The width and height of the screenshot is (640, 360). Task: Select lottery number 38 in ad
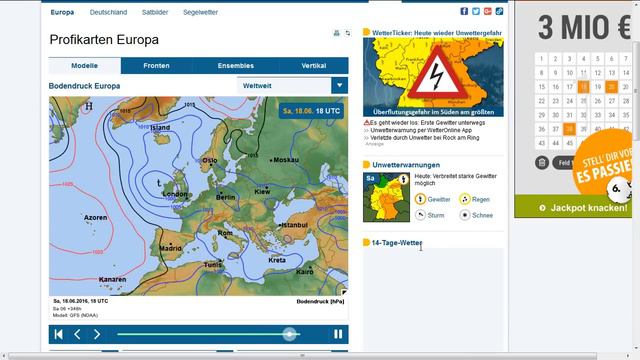[569, 129]
